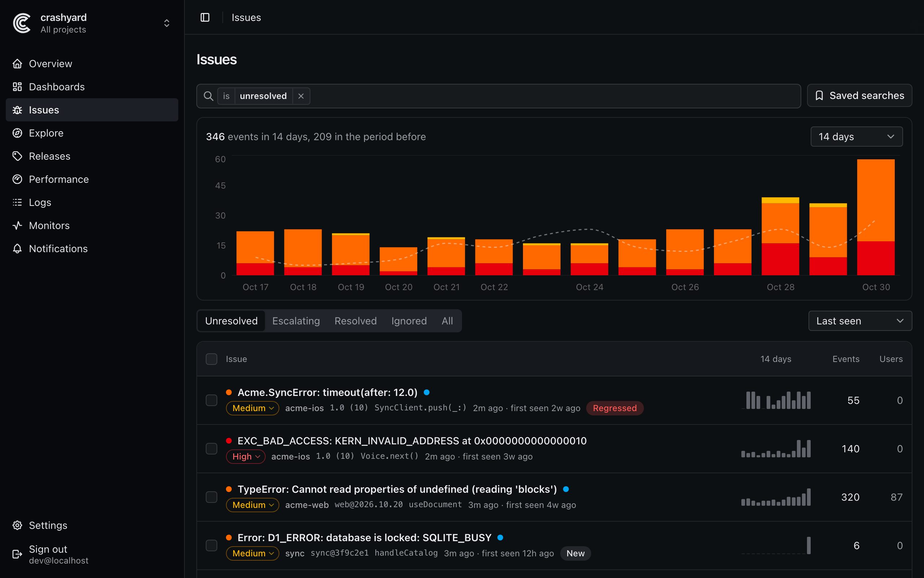Screen dimensions: 924x578
Task: Click the crashyard logo icon
Action: click(22, 23)
